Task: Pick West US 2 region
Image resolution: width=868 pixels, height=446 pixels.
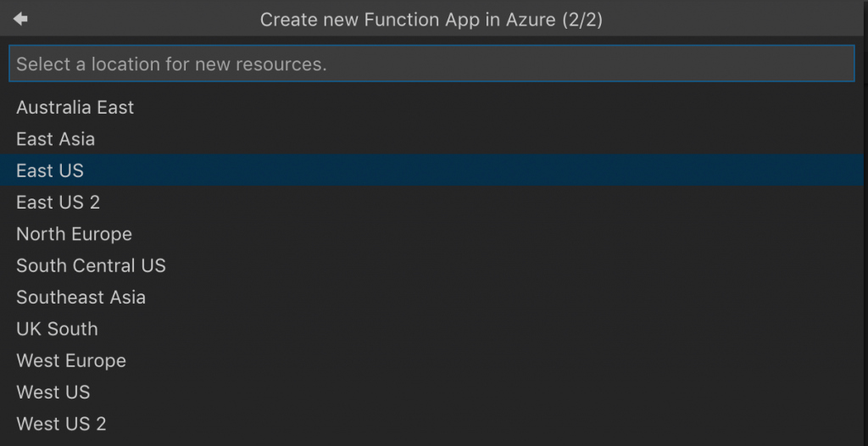Action: [x=61, y=423]
